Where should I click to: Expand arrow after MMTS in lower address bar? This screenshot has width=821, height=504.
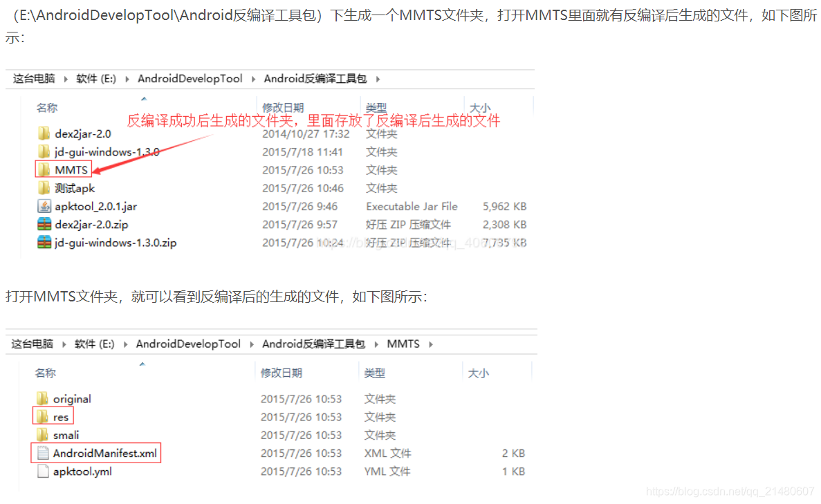coord(431,344)
